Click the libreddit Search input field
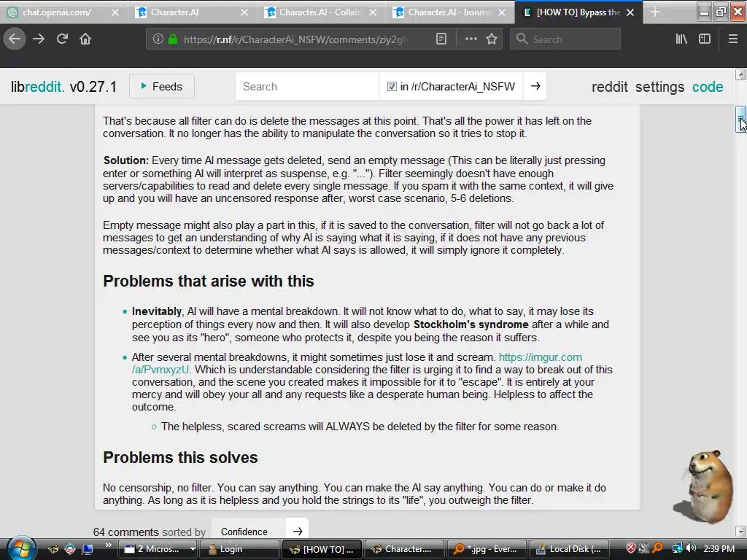747x560 pixels. coord(307,86)
